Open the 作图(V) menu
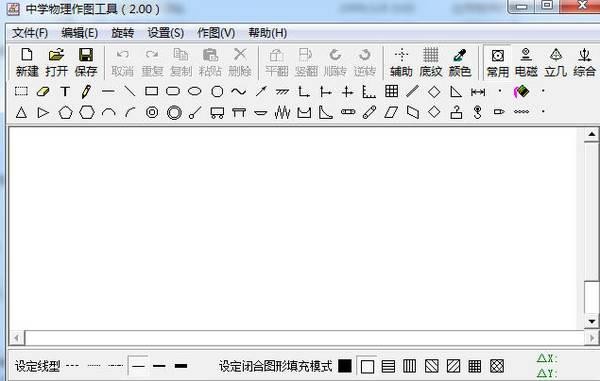Screen dimensions: 600x381 216,33
